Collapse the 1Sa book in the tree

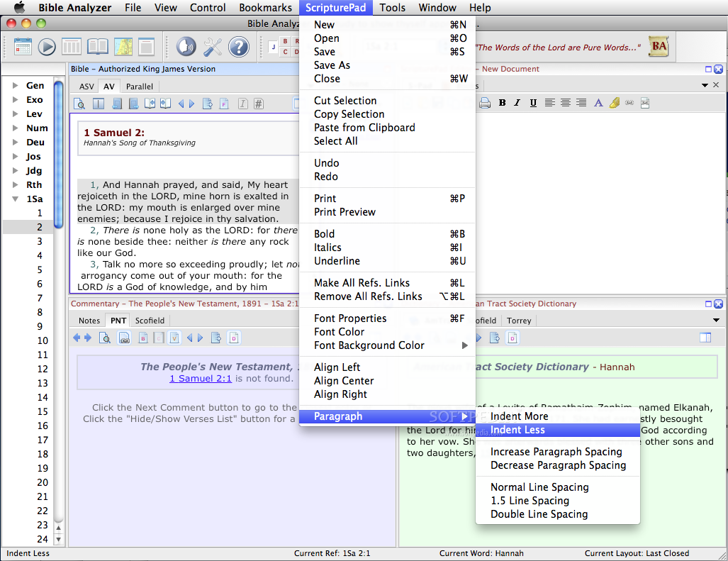click(x=16, y=199)
